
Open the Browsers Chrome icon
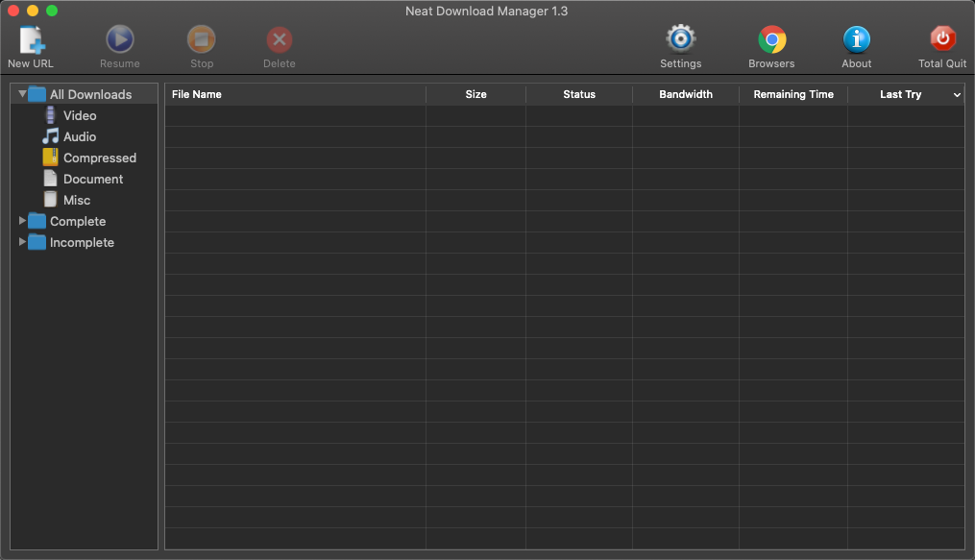pos(771,39)
